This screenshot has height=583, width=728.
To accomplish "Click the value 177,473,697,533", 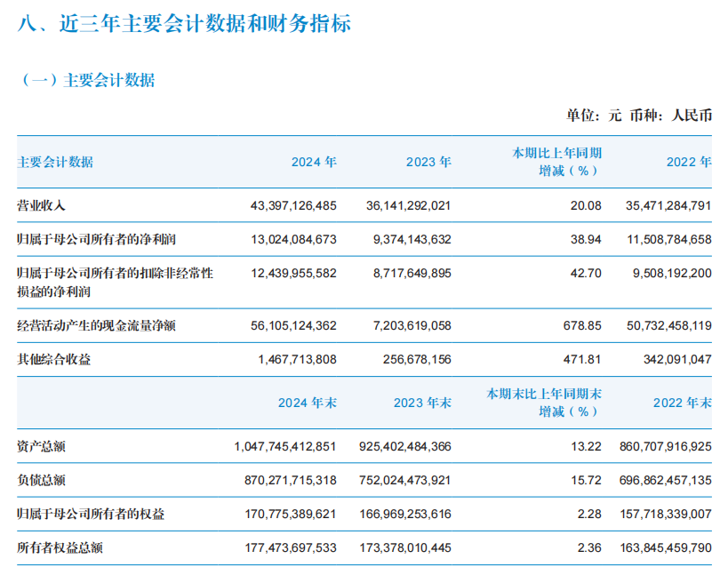I will click(x=291, y=547).
